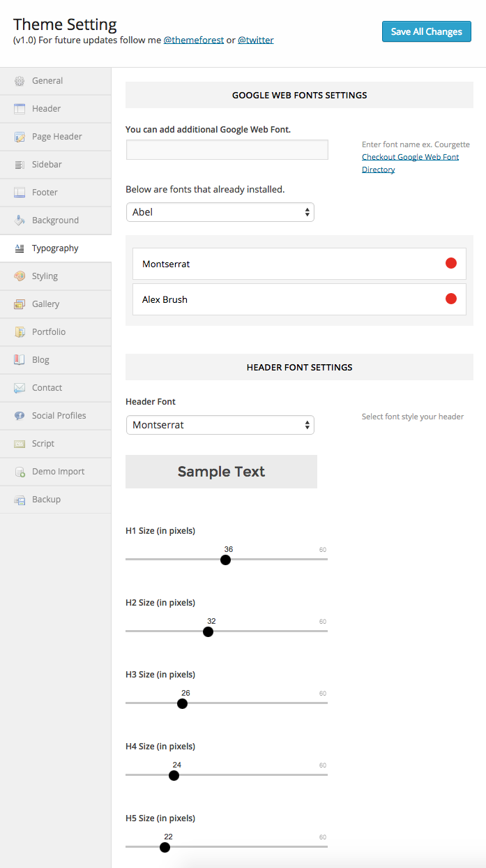Open the installed fonts dropdown showing Abel
Screen dimensions: 486x868
coord(220,212)
